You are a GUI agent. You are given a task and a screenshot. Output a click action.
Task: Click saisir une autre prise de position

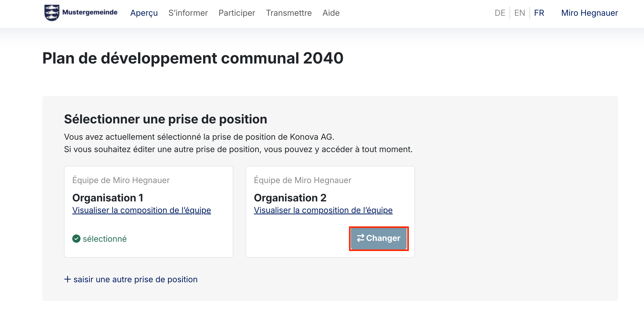135,279
